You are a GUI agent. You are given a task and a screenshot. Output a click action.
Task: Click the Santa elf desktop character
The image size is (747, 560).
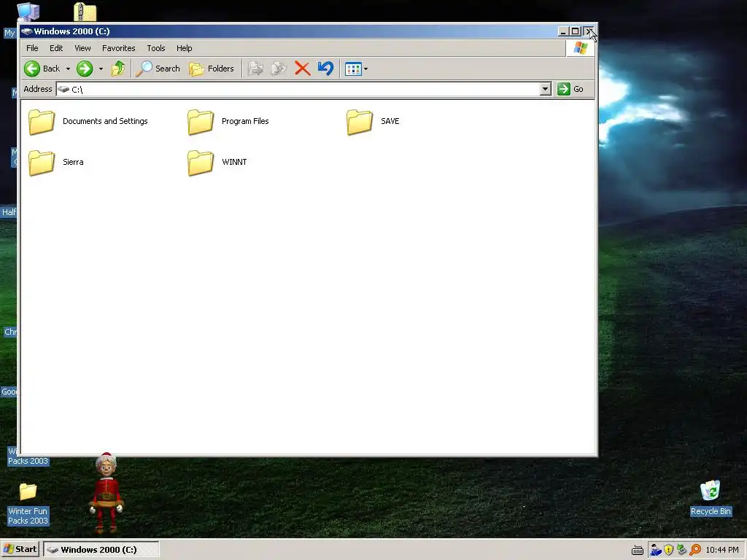pos(107,493)
